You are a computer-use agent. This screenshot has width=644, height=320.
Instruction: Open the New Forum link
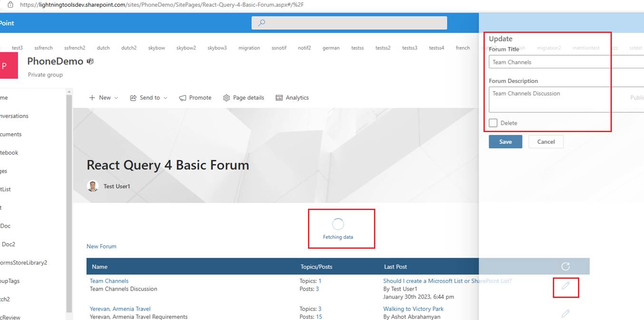tap(101, 246)
